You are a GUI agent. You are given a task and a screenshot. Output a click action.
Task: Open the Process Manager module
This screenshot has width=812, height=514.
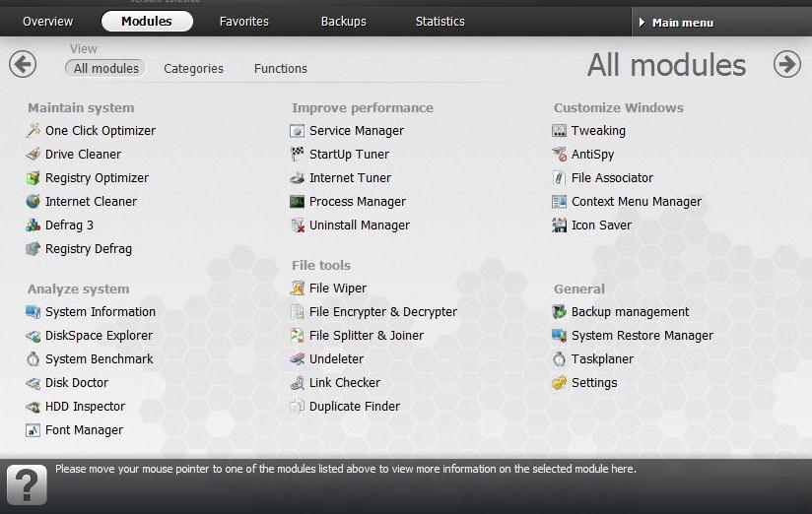coord(357,202)
